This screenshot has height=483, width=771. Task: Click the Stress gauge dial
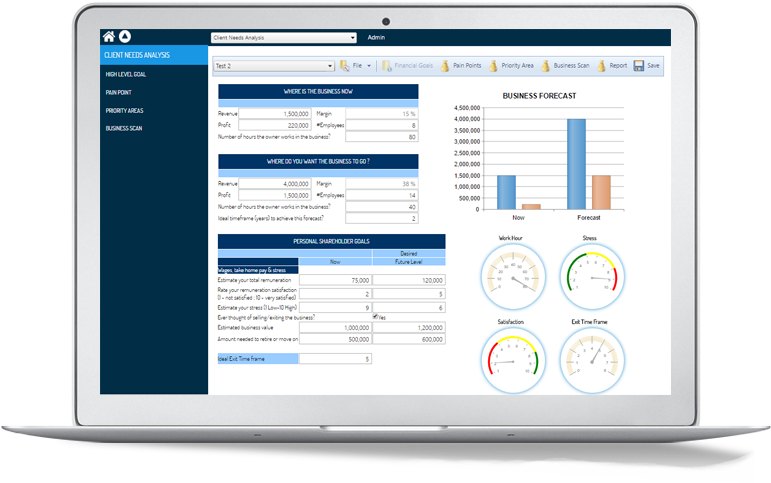click(x=589, y=274)
